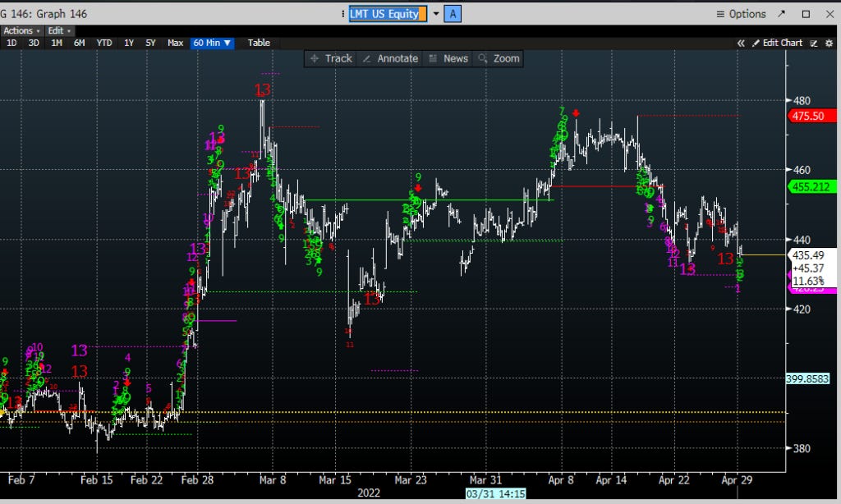Image resolution: width=841 pixels, height=504 pixels.
Task: Click the Mar 23 date axis label
Action: pyautogui.click(x=411, y=480)
